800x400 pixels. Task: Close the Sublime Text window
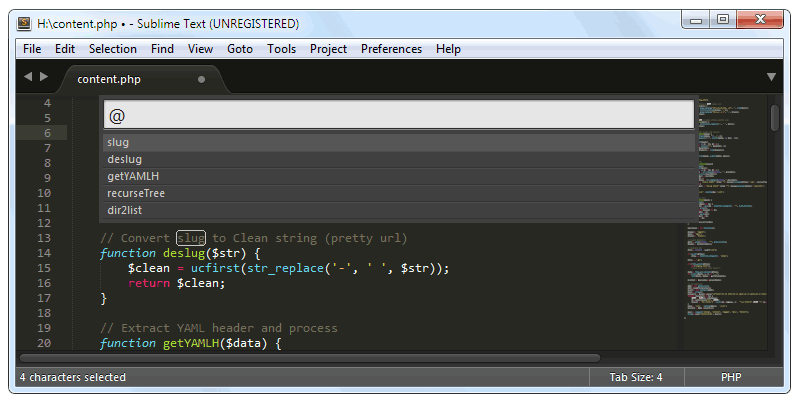click(760, 20)
